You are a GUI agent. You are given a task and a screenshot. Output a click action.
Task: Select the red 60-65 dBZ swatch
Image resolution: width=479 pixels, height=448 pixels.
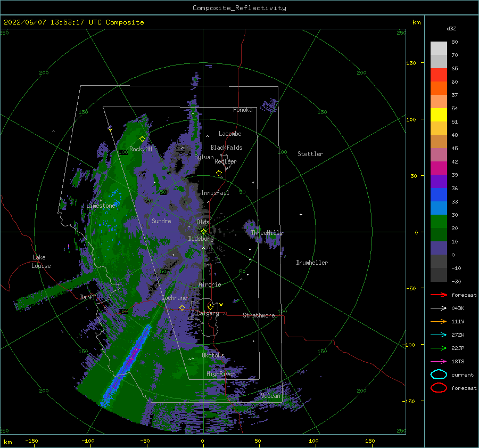(439, 75)
